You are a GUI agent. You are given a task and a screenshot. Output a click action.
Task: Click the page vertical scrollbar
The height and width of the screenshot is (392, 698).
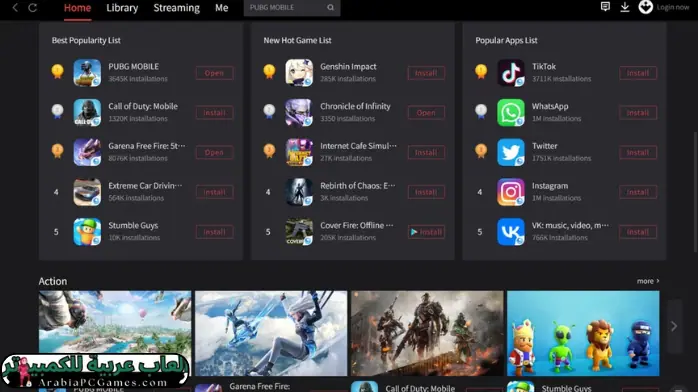(695, 192)
